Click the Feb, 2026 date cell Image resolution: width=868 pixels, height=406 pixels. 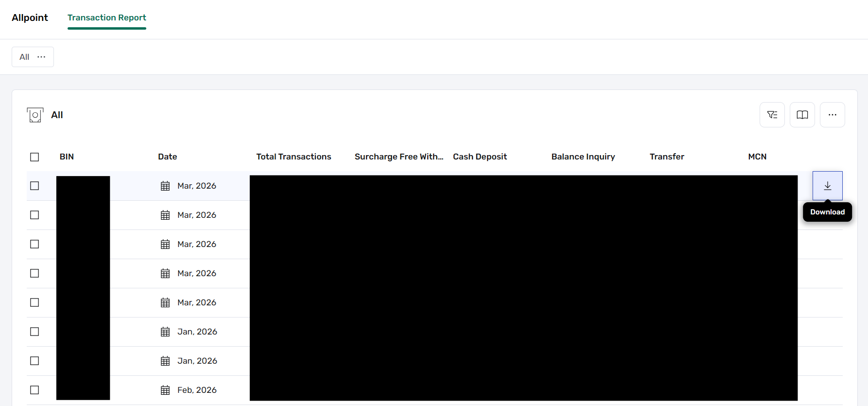tap(197, 390)
